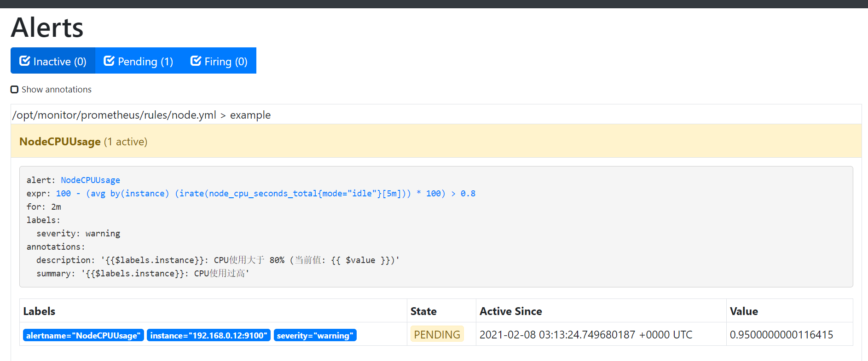
Task: Open the NodeCPUUsage alert name link in rule
Action: click(90, 180)
